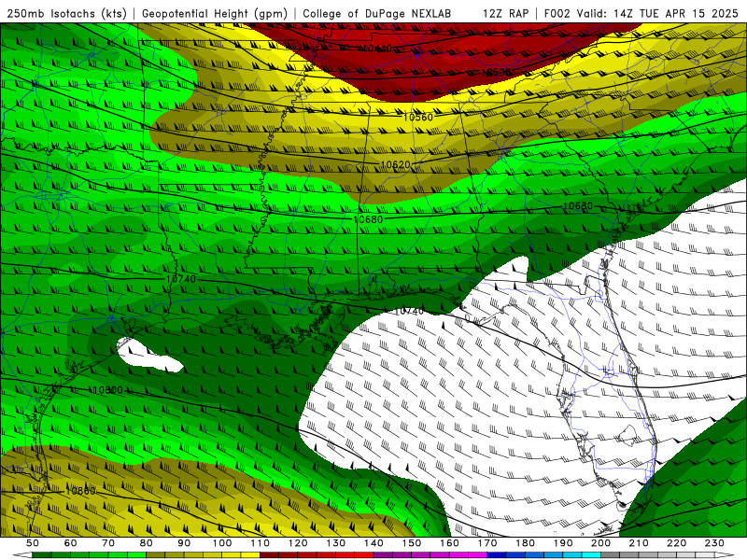Pick the magenta swatch below the 150 label
Viewport: 747px width, 560px height.
pos(419,555)
